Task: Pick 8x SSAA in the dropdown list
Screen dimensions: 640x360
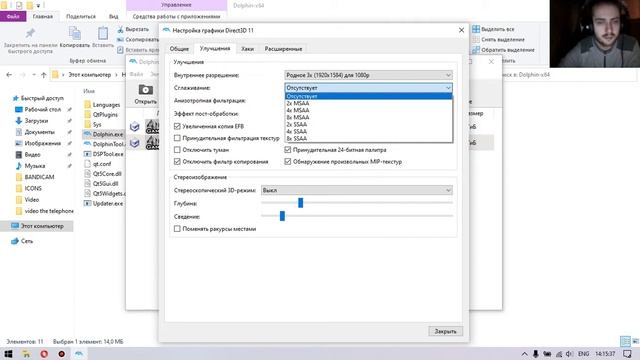Action: pyautogui.click(x=369, y=138)
